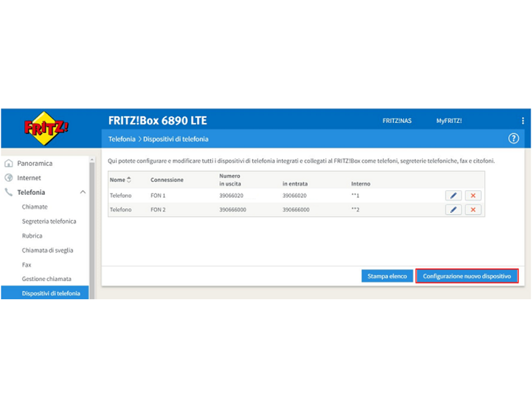Click Dispositivi di telefonia breadcrumb
This screenshot has height=399, width=532.
point(176,139)
